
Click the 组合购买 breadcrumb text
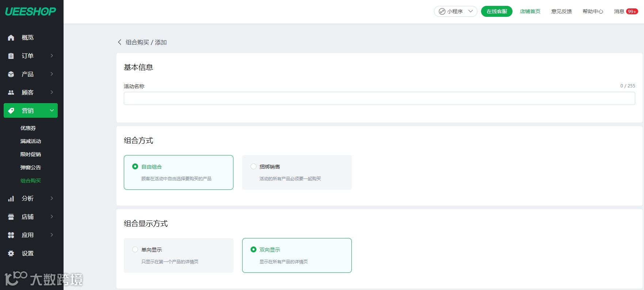coord(137,42)
